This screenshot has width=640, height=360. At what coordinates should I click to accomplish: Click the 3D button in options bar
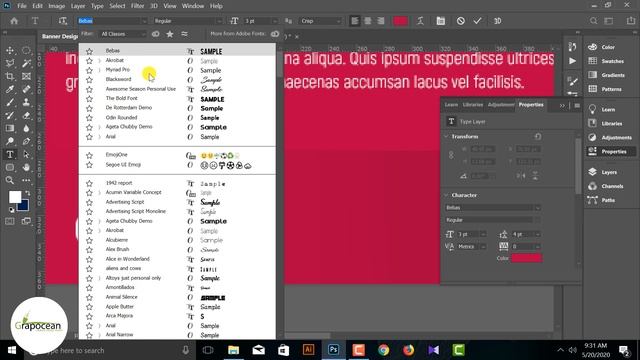tap(498, 21)
